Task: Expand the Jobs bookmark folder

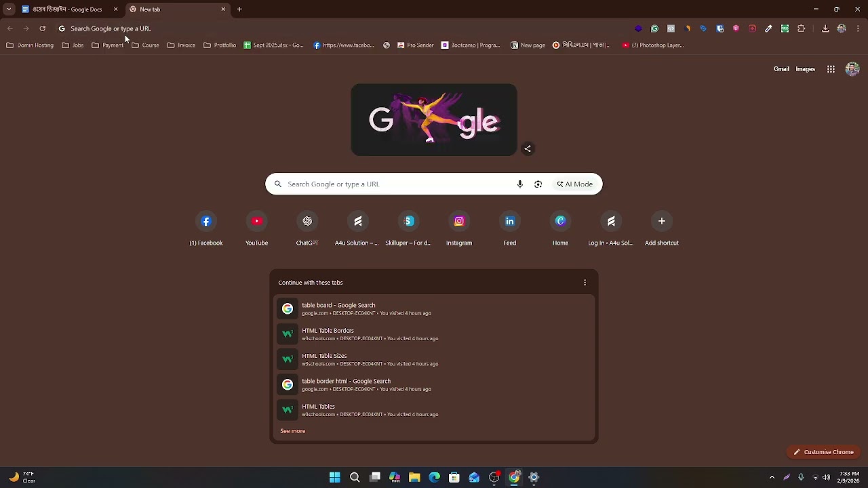Action: (73, 45)
